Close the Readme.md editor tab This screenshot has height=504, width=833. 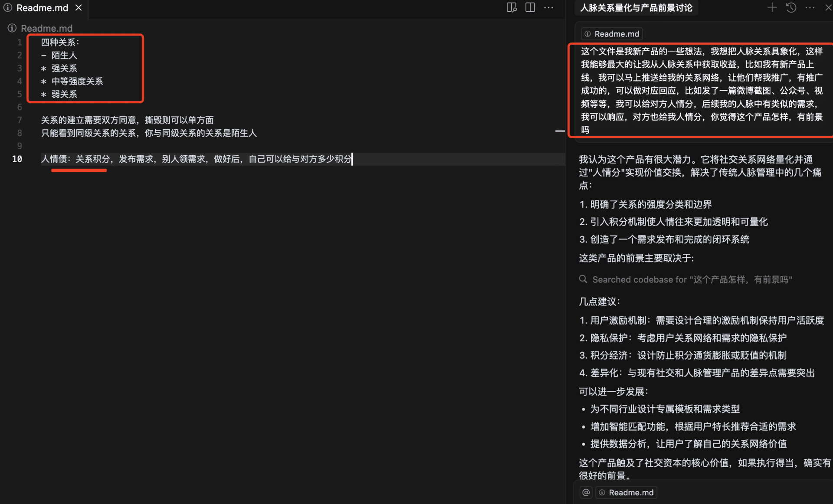79,7
